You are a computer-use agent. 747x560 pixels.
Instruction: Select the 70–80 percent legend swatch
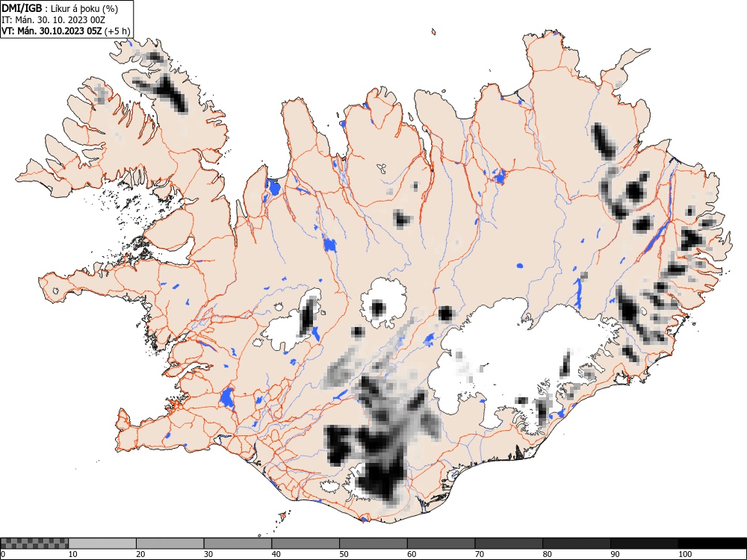click(509, 544)
